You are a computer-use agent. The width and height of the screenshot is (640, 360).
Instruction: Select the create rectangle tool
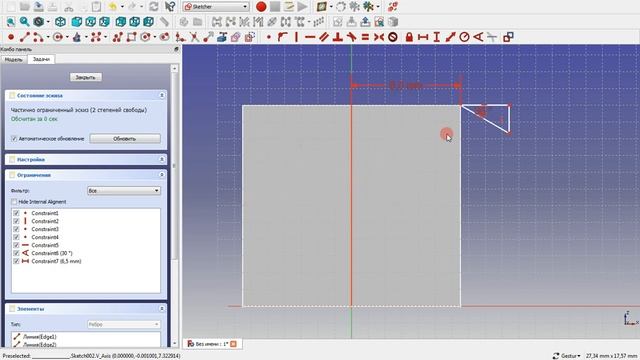pyautogui.click(x=131, y=37)
